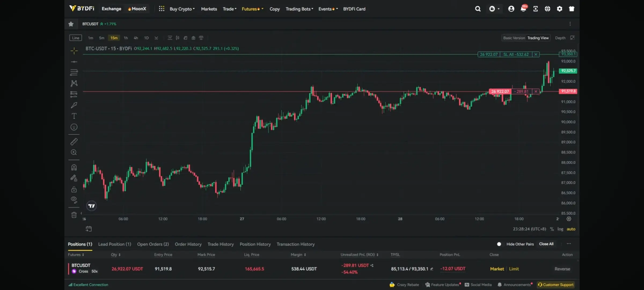Click Close All positions button

(x=546, y=244)
